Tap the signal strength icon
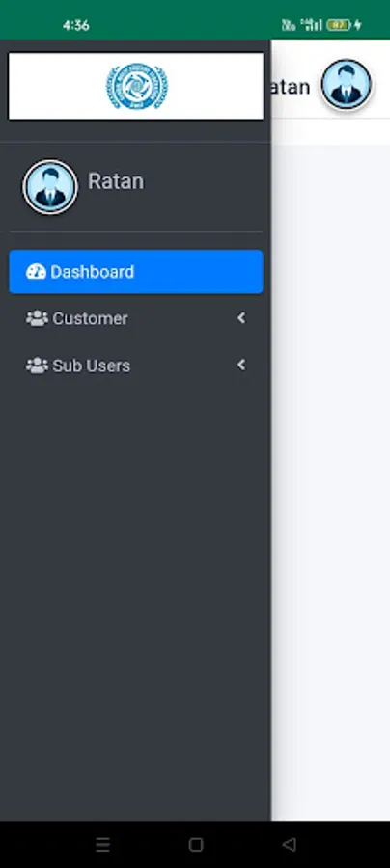The image size is (390, 868). tap(312, 24)
